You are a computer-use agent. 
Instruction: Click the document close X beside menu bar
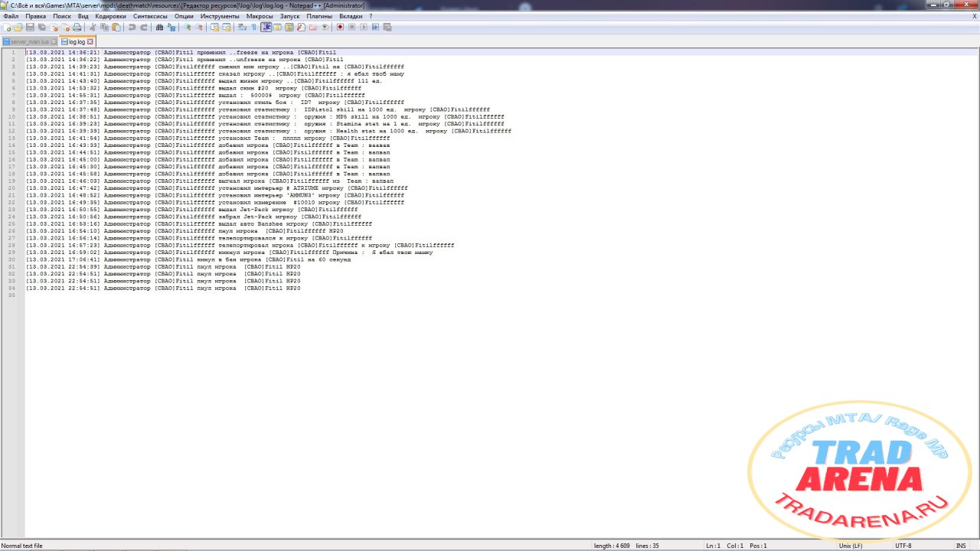tap(975, 16)
